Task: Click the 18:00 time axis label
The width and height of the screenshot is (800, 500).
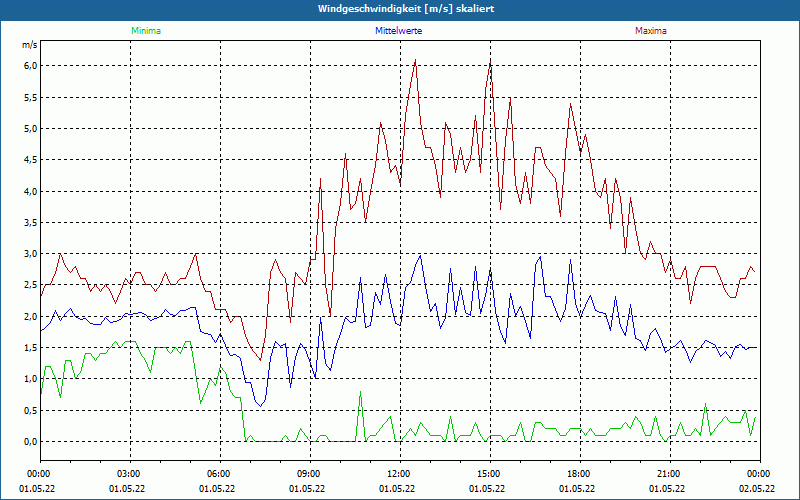Action: [578, 473]
